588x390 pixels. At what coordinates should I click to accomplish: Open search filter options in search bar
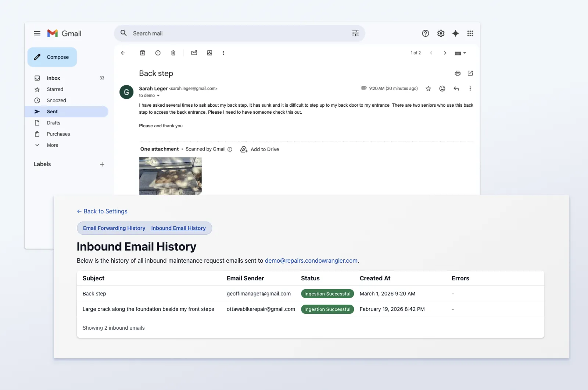point(355,33)
